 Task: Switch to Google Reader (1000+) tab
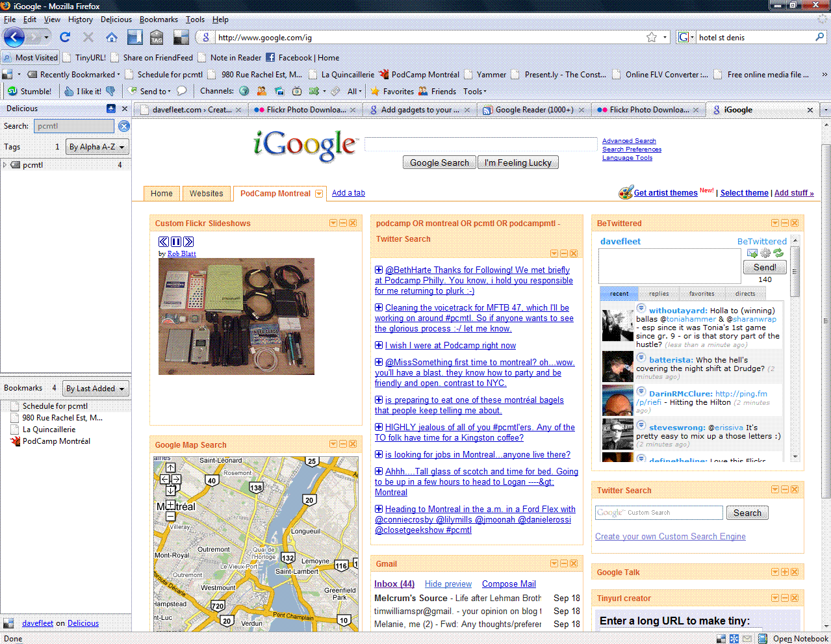tap(533, 110)
